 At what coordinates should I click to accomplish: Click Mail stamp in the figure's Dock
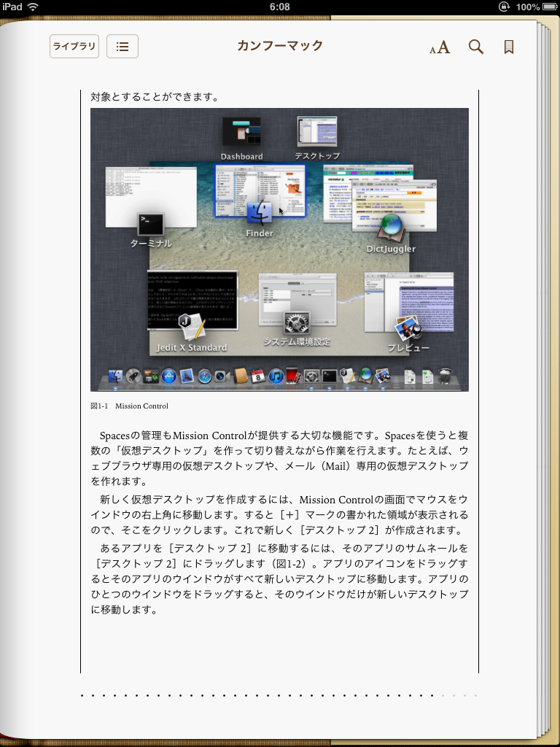187,376
